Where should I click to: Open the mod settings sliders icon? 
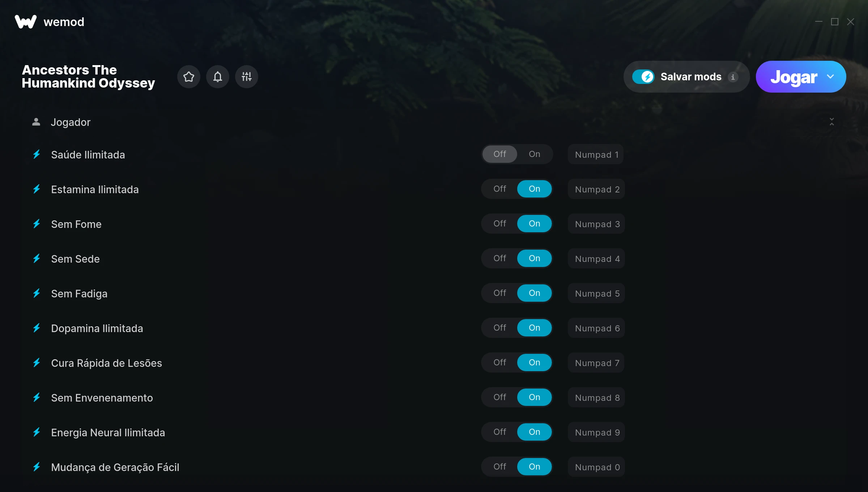pos(247,77)
